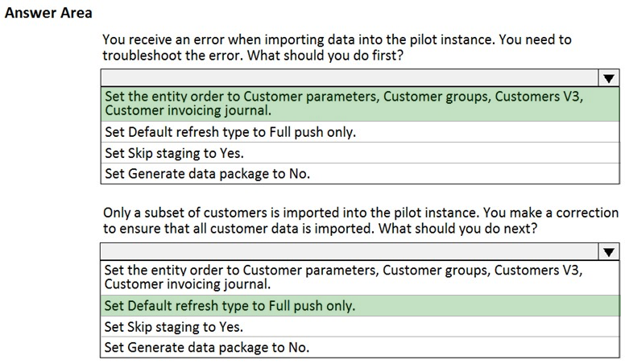Pick 'Set Skip staging to Yes' in first list
Viewport: 625px width, 364px height.
tap(360, 153)
